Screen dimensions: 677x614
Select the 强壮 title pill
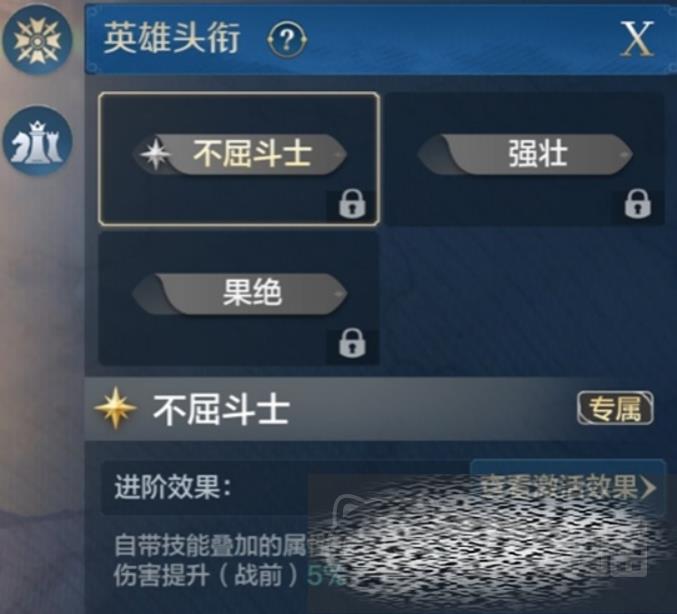tap(525, 154)
